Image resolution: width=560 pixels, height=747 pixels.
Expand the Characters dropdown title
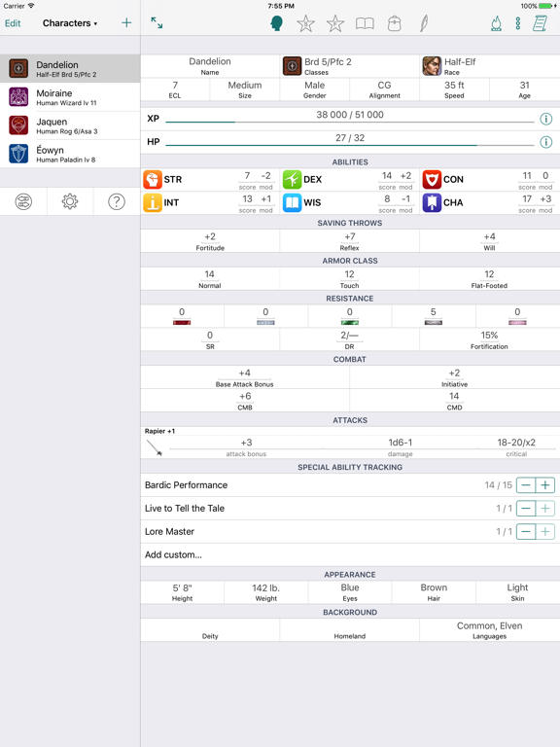pyautogui.click(x=70, y=23)
